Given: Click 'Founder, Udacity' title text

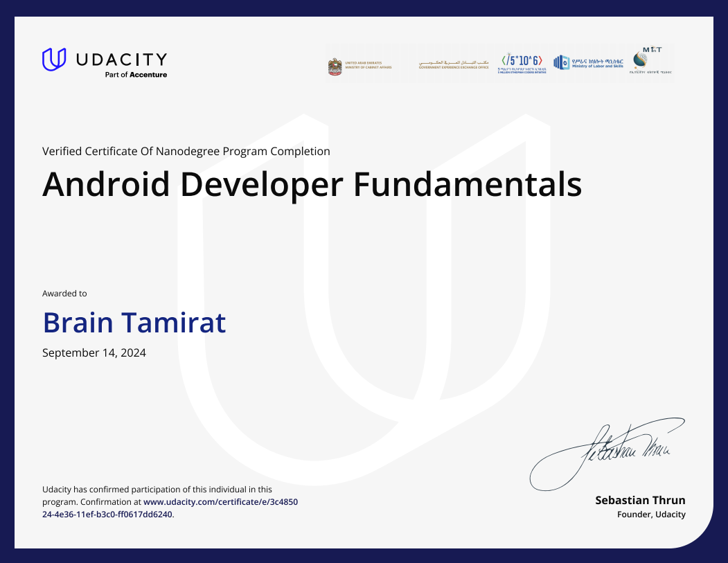Looking at the screenshot, I should tap(651, 515).
